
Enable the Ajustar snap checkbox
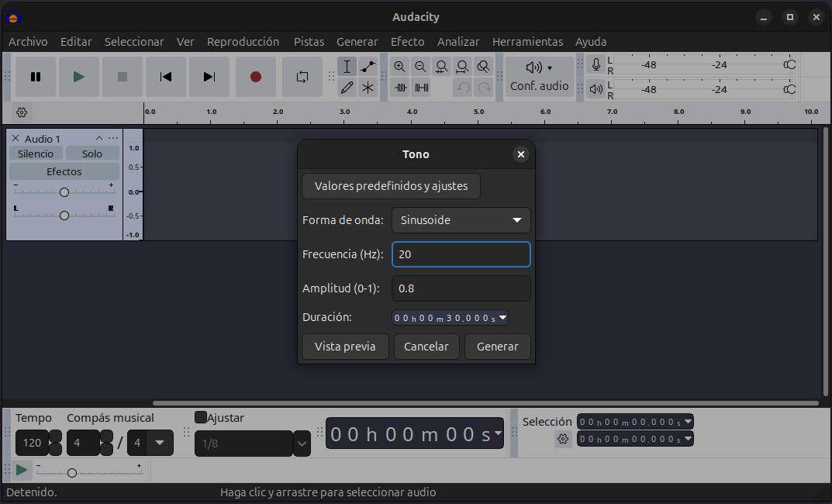(x=201, y=417)
